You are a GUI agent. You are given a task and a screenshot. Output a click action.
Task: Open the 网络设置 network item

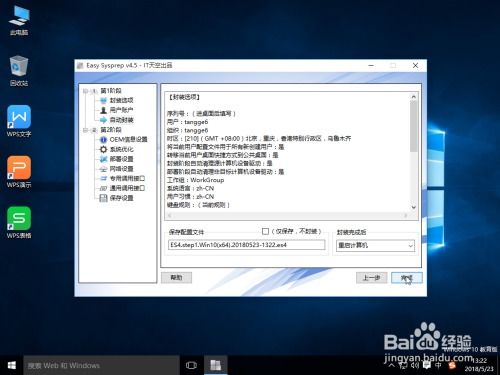pyautogui.click(x=117, y=169)
